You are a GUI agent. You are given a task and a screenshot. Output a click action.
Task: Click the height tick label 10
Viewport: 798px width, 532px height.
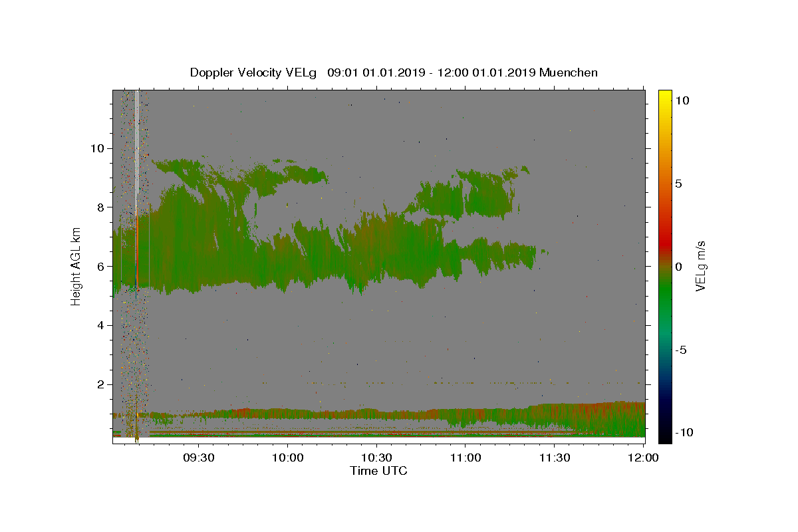pyautogui.click(x=99, y=148)
